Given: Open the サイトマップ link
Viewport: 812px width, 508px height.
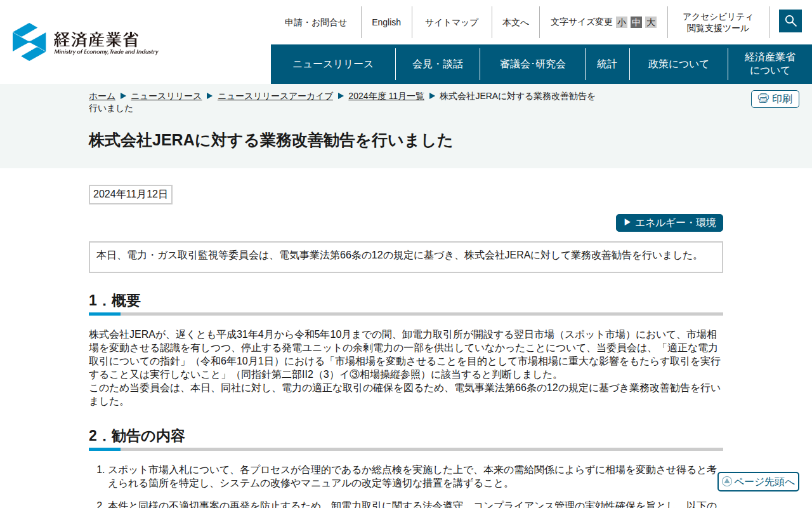Looking at the screenshot, I should 452,22.
